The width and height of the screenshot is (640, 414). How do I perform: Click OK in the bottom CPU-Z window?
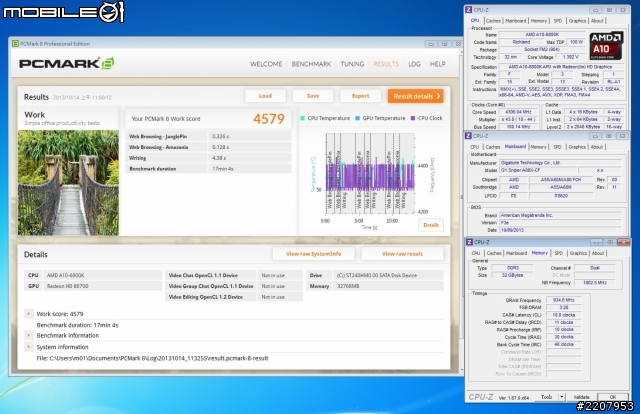(x=613, y=397)
